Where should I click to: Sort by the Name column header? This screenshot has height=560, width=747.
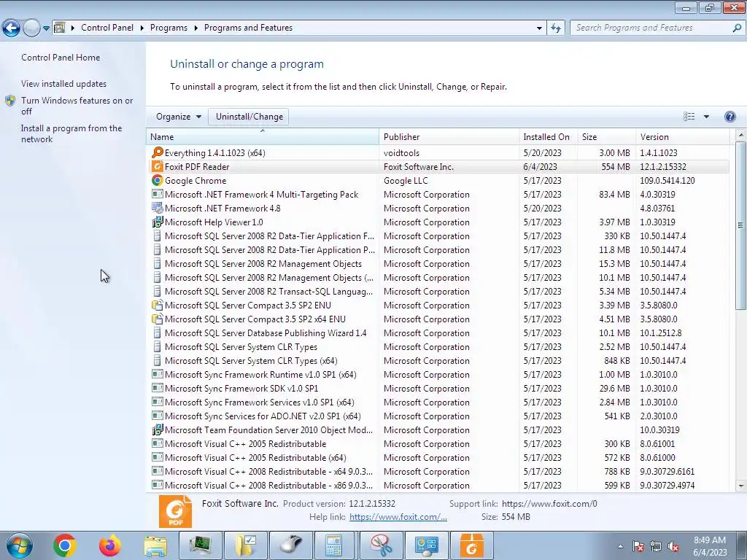pyautogui.click(x=262, y=136)
